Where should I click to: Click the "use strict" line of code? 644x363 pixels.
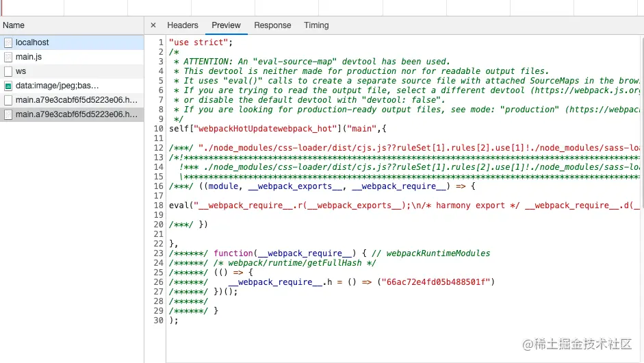point(201,42)
